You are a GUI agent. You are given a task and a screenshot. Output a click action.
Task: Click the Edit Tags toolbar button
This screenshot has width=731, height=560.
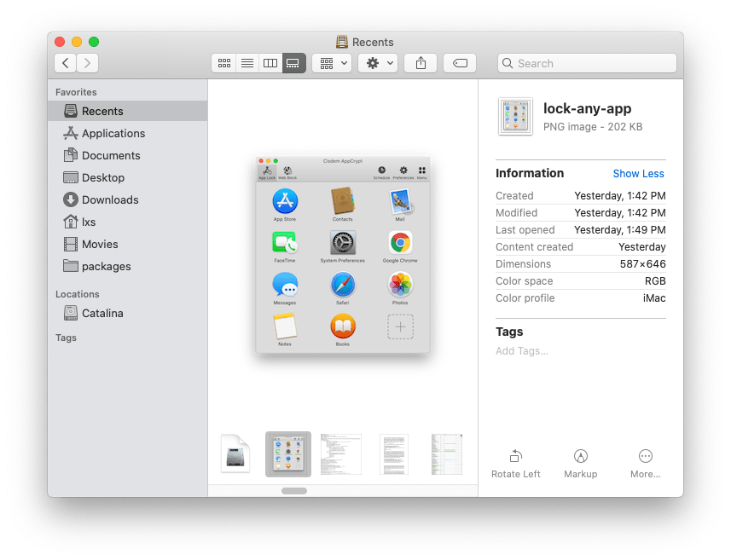[460, 63]
